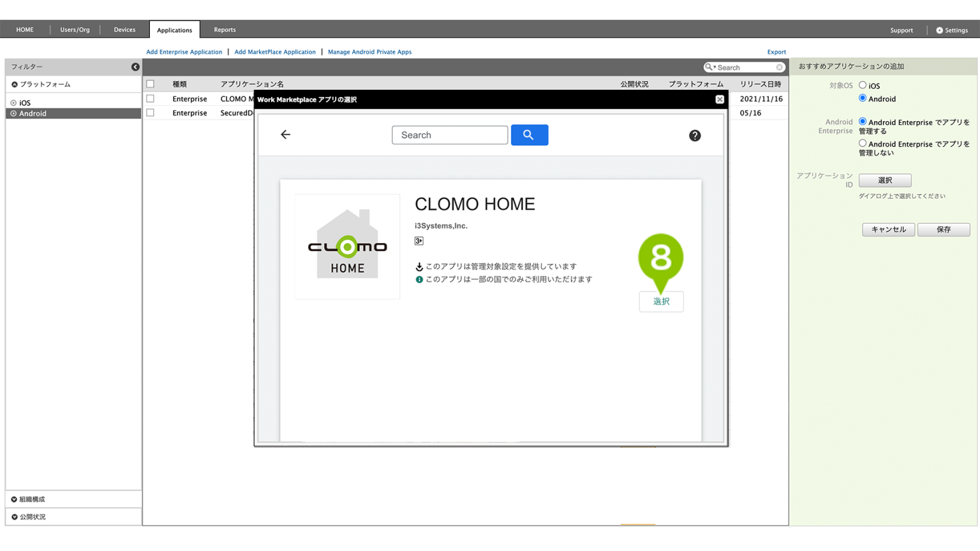Click the marketplace Search input field
The image size is (980, 551).
point(449,135)
